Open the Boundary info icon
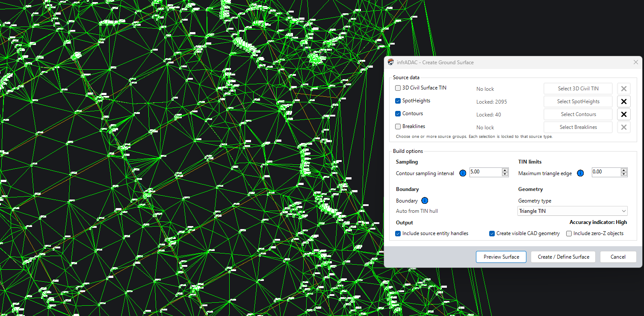 point(425,201)
